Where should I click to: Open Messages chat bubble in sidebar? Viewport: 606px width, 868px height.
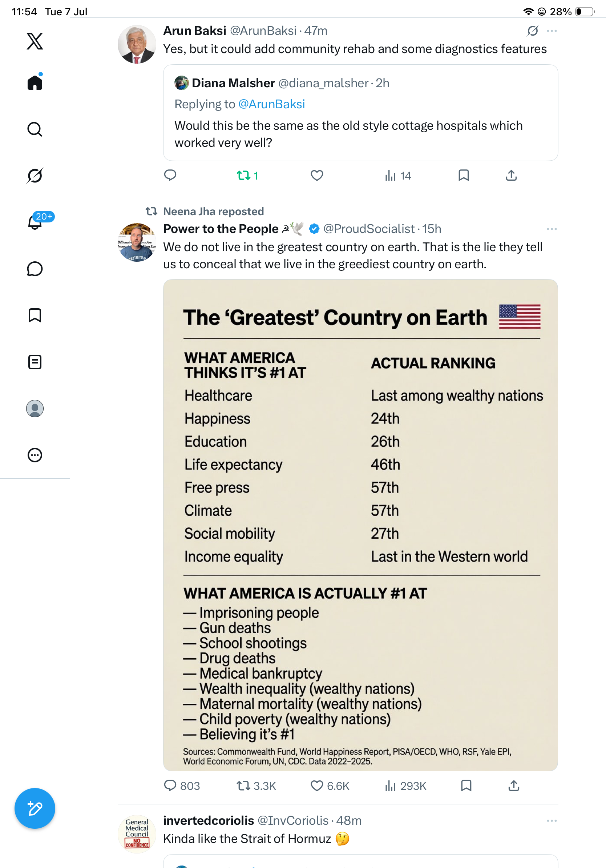point(35,269)
